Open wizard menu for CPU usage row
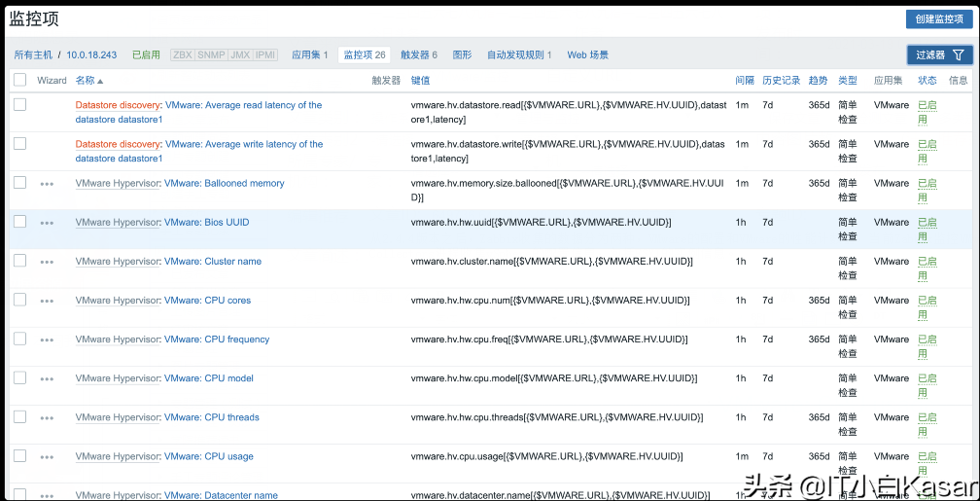This screenshot has width=980, height=501. pos(47,457)
